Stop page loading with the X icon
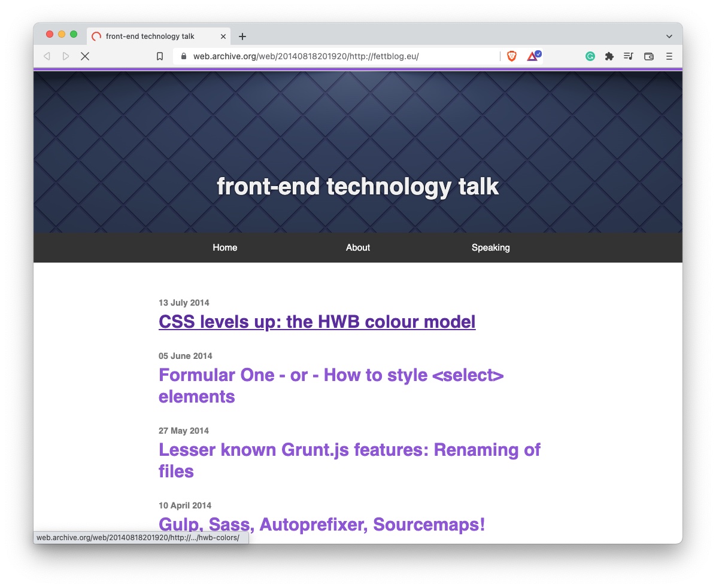This screenshot has width=716, height=588. pos(85,56)
